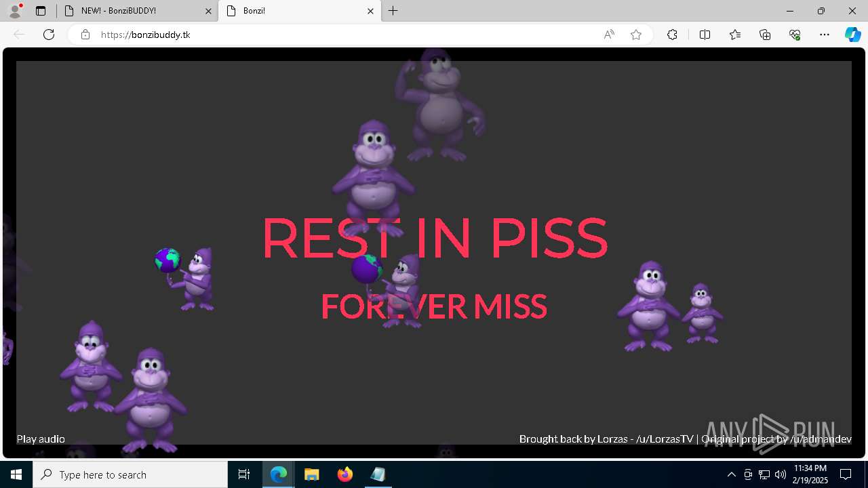Open the volume control tray icon
This screenshot has width=868, height=488.
click(x=780, y=474)
